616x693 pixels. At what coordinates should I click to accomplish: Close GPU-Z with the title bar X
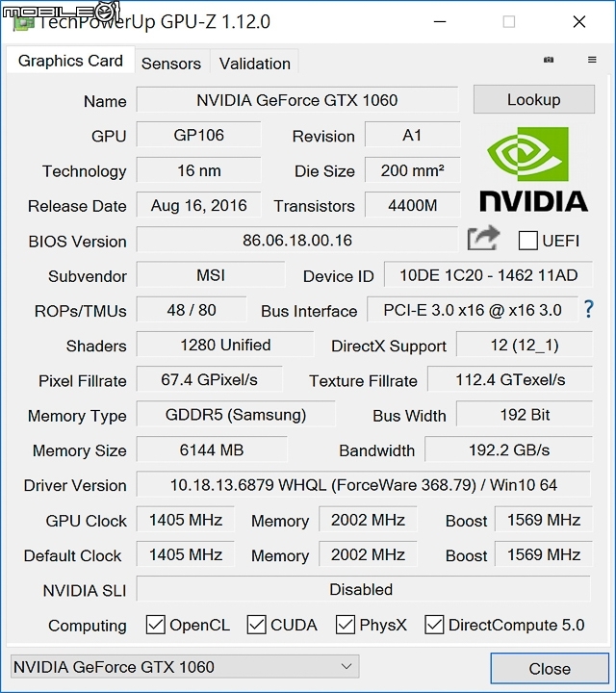click(x=578, y=21)
